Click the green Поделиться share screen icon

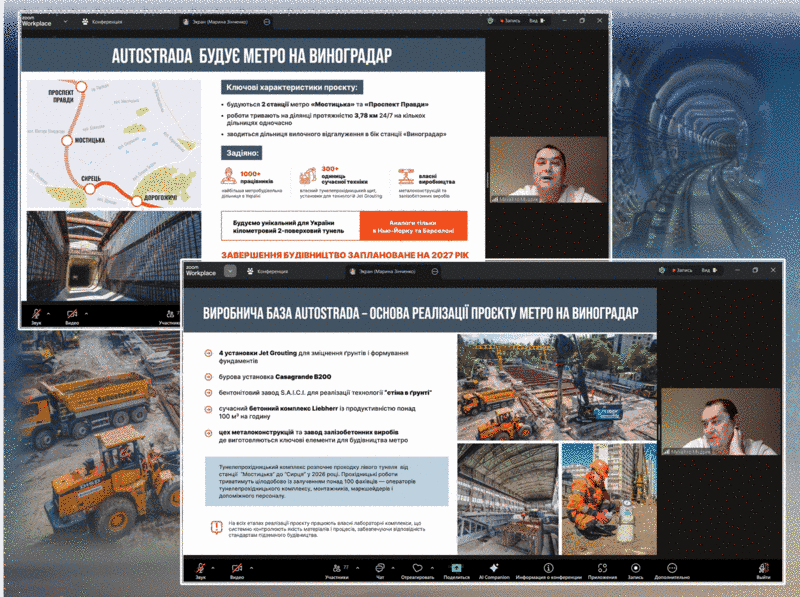click(456, 567)
